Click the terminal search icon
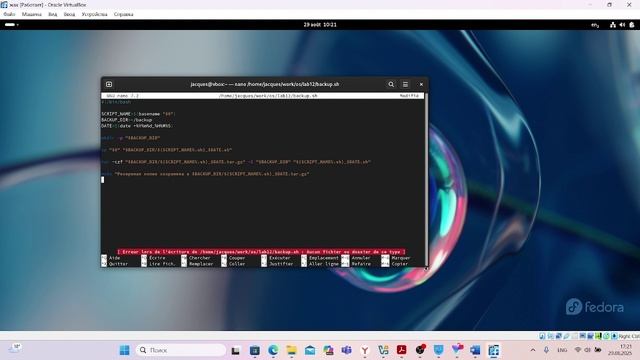 pyautogui.click(x=391, y=84)
